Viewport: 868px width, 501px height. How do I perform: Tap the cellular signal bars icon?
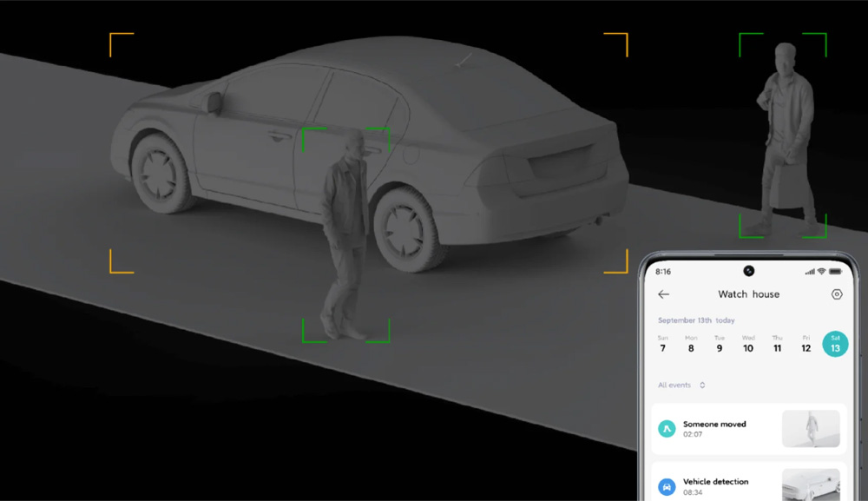809,272
